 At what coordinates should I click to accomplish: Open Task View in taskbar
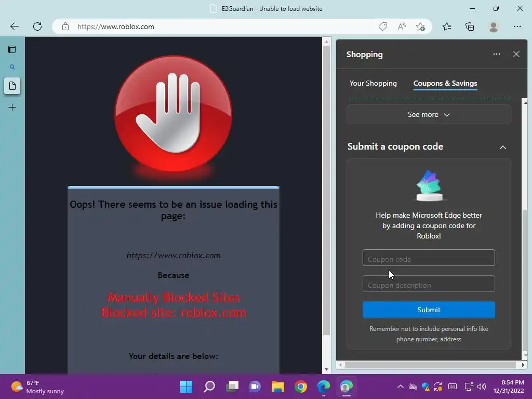tap(232, 387)
